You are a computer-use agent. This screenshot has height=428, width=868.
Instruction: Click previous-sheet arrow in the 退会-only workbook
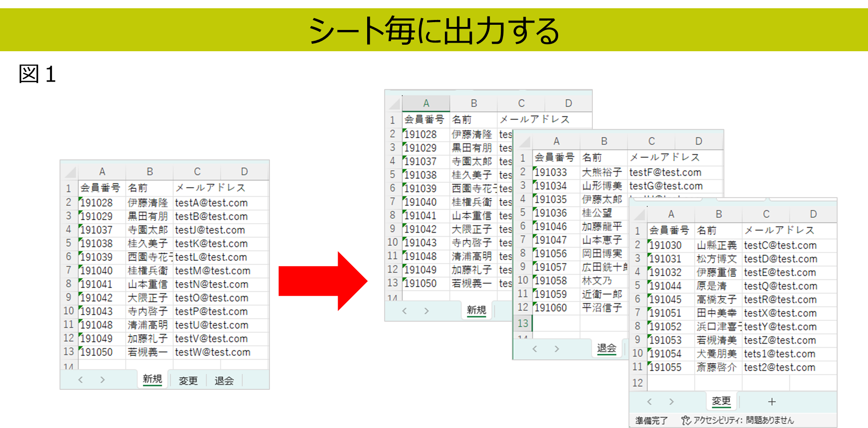click(535, 349)
